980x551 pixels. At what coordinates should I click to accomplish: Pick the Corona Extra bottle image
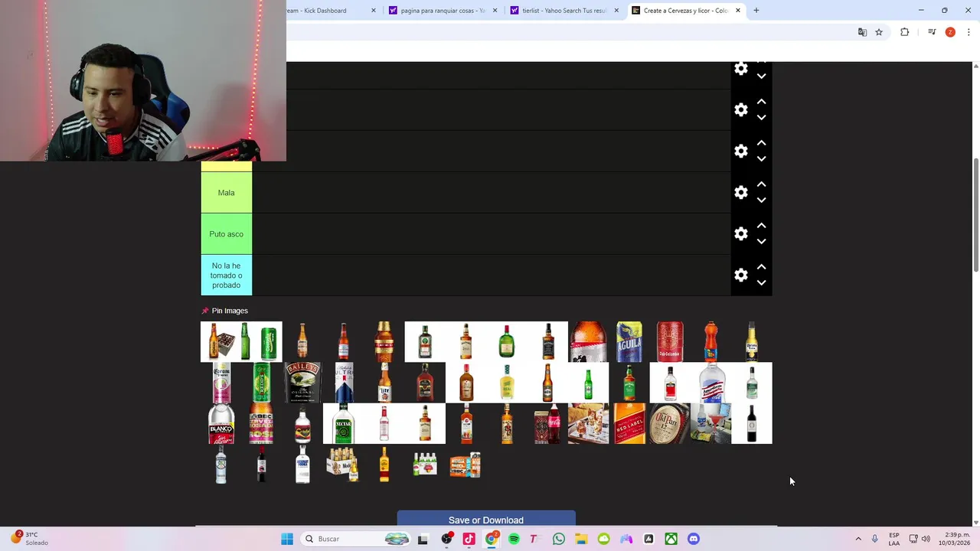coord(752,341)
